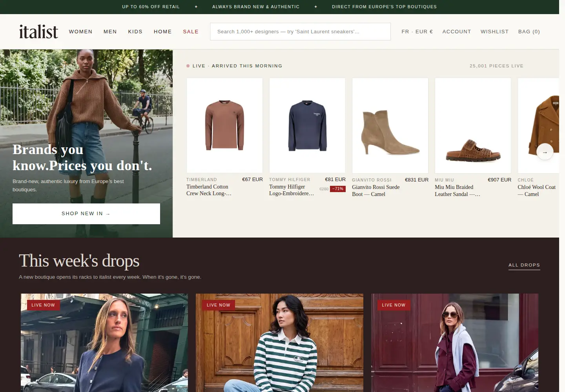Open the Gianvito Rossi suede boot image
This screenshot has width=565, height=392.
tap(390, 125)
